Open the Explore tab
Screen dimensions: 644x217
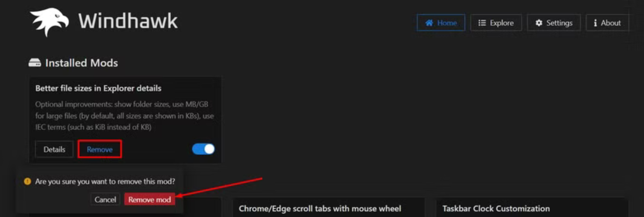[496, 23]
